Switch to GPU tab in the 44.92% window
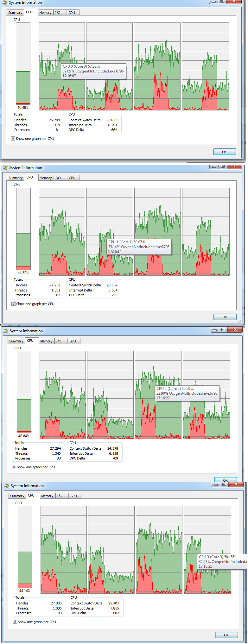Screen dimensions: 248x644 click(x=72, y=178)
